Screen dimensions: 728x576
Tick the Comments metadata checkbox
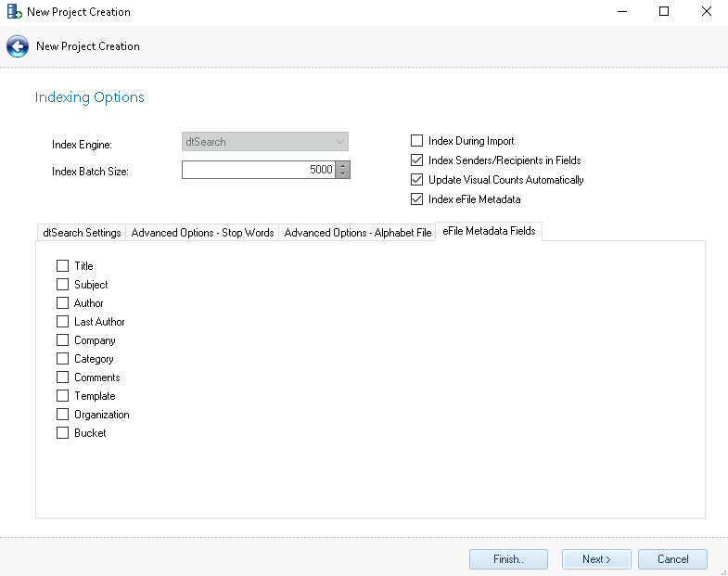[x=63, y=378]
